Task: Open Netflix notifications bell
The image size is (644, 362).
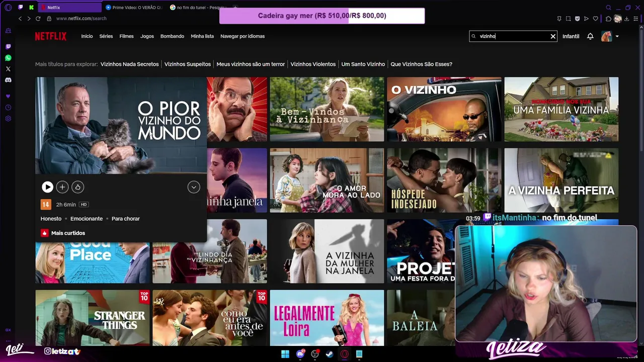Action: pos(590,36)
